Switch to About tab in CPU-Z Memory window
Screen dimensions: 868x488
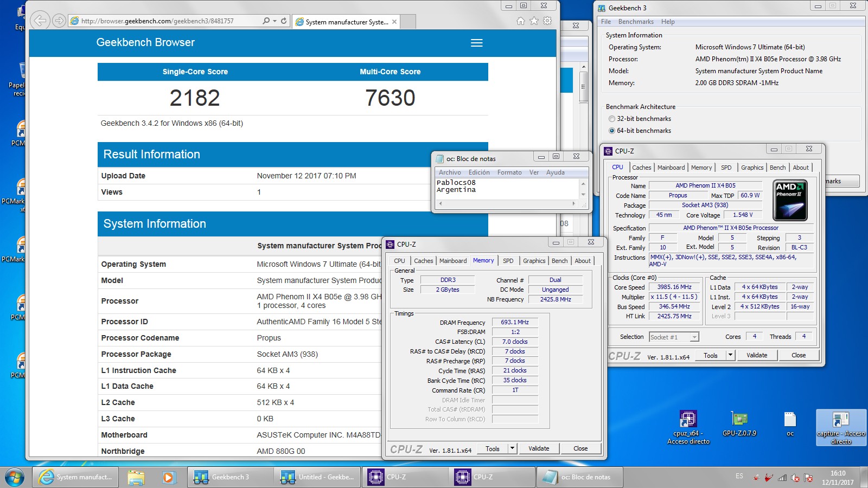(583, 261)
